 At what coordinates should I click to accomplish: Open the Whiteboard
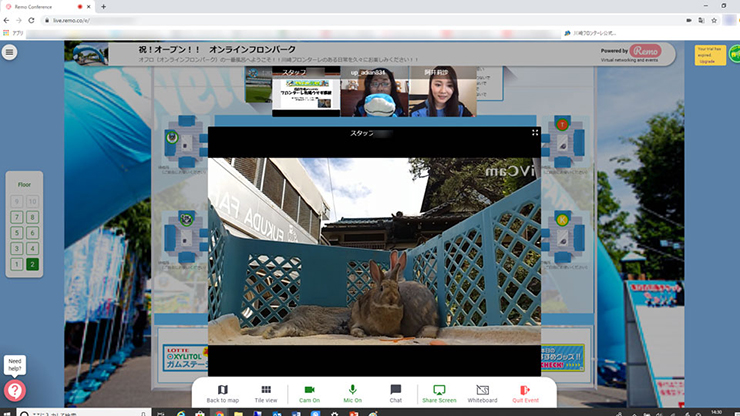tap(482, 394)
